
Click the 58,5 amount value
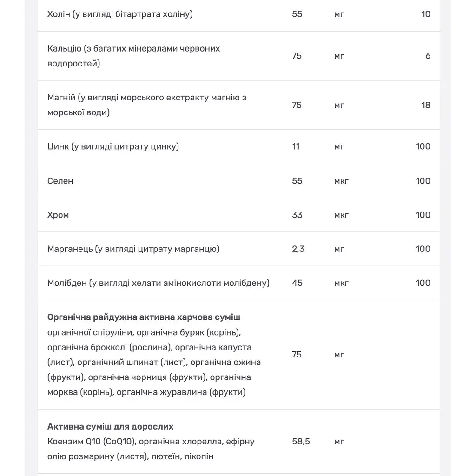tap(301, 442)
